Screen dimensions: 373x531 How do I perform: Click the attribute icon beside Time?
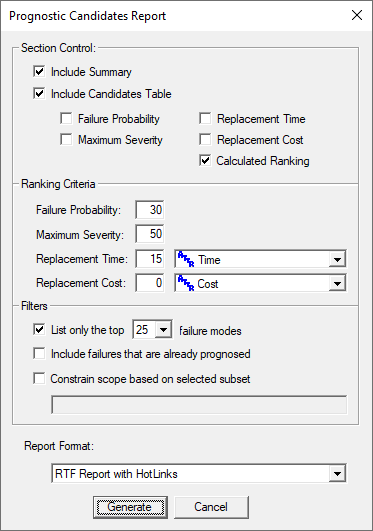[186, 259]
